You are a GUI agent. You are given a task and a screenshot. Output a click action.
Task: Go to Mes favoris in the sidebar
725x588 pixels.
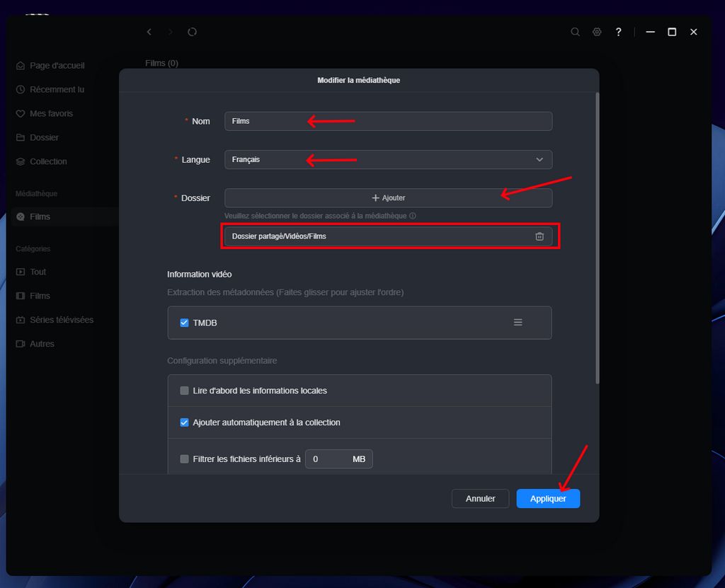(51, 114)
